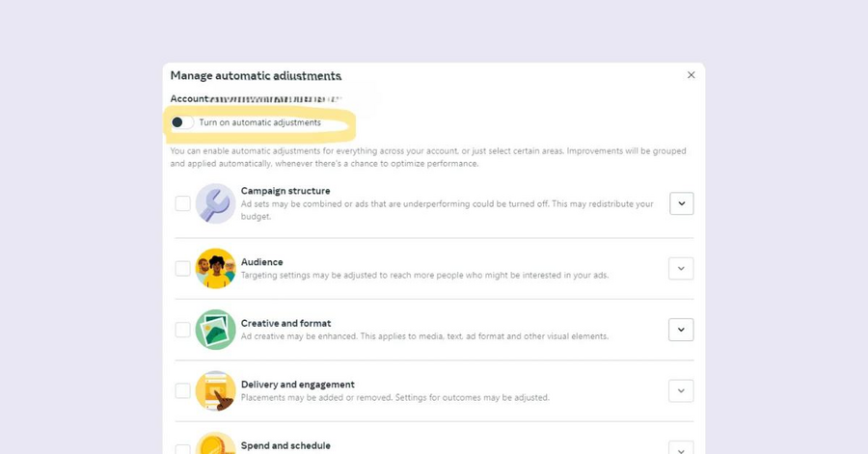Close the Manage automatic adjustments dialog
Viewport: 868px width, 454px height.
pyautogui.click(x=691, y=74)
